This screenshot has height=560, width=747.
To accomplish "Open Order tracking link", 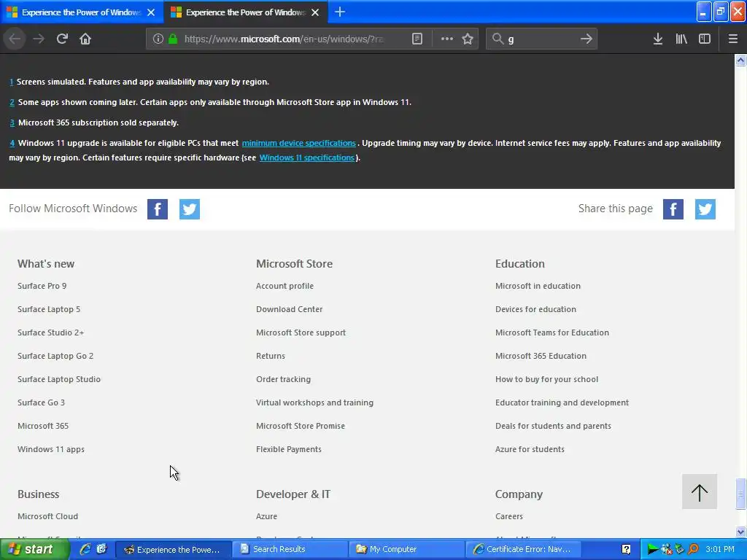I will (284, 379).
